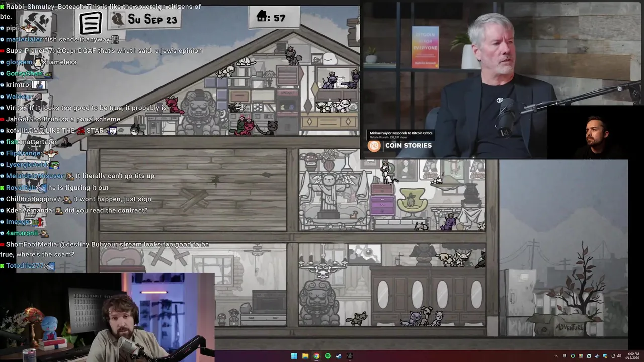Click chat username KdenVernanda
This screenshot has width=644, height=362.
[29, 210]
